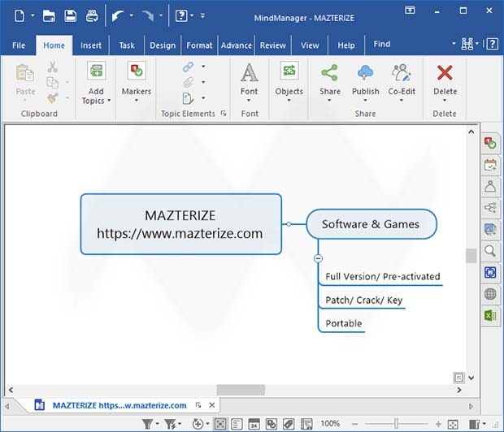Open the Share dropdown
This screenshot has height=432, width=504.
coord(329,101)
